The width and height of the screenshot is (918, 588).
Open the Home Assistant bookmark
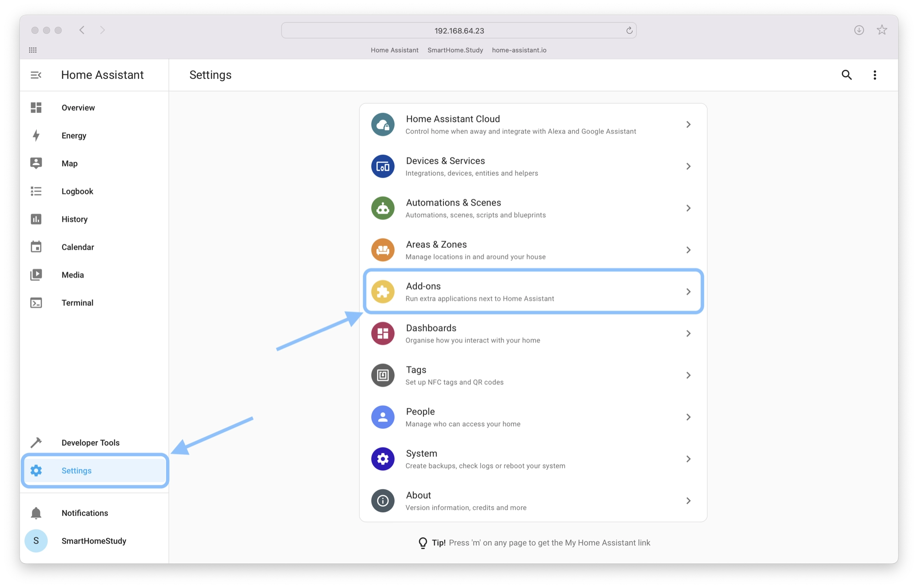[x=394, y=50]
